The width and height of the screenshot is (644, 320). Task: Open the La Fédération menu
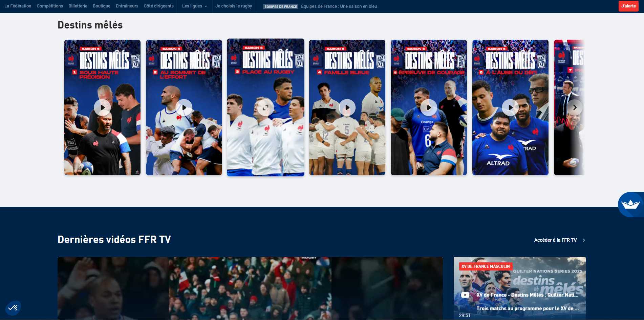(x=18, y=6)
